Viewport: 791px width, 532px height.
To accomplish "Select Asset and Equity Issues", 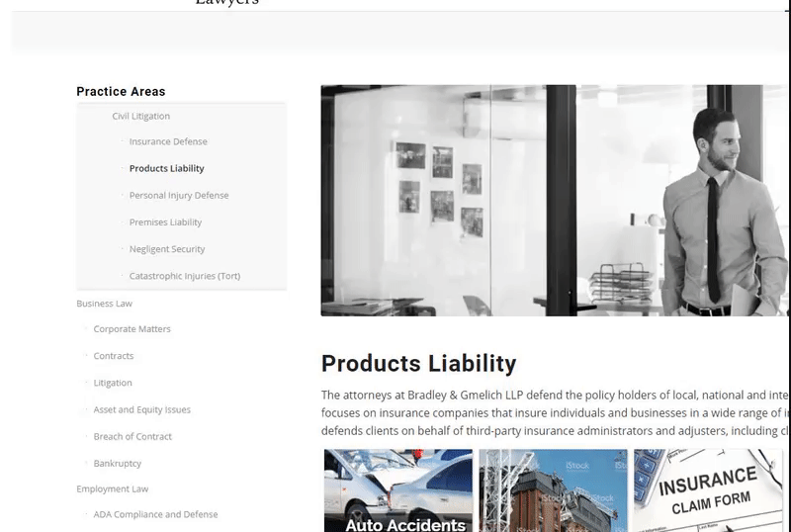I will (141, 409).
